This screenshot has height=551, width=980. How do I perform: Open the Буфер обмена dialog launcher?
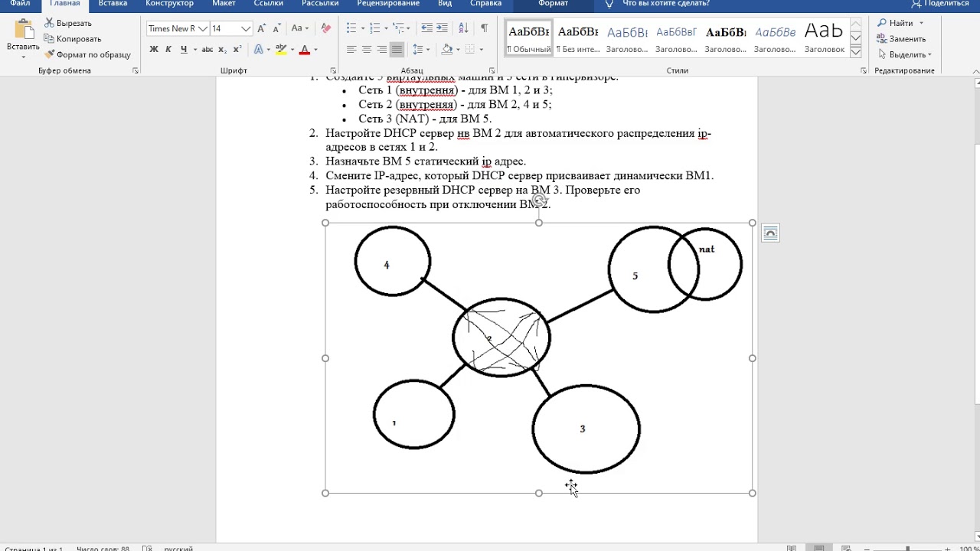pyautogui.click(x=136, y=70)
